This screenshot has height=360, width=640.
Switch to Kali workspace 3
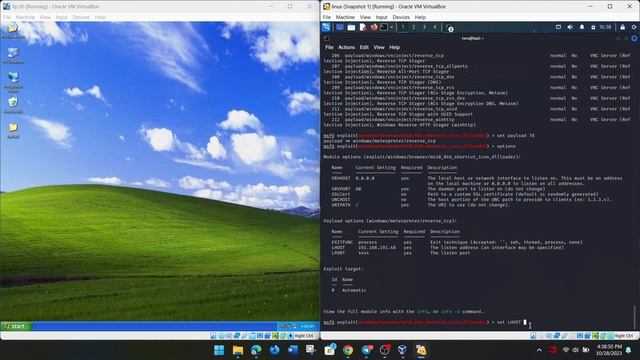(x=424, y=27)
